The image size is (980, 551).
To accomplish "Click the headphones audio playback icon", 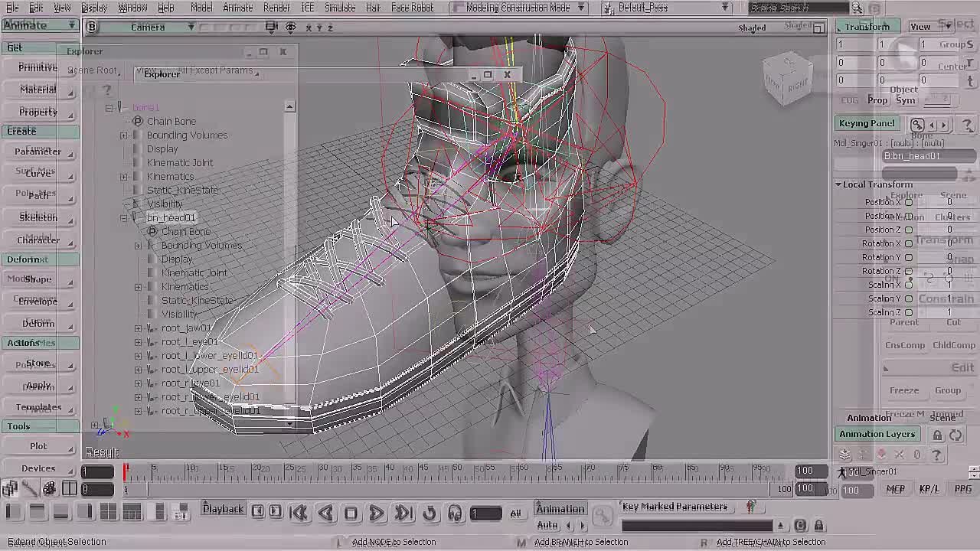I will click(x=456, y=514).
